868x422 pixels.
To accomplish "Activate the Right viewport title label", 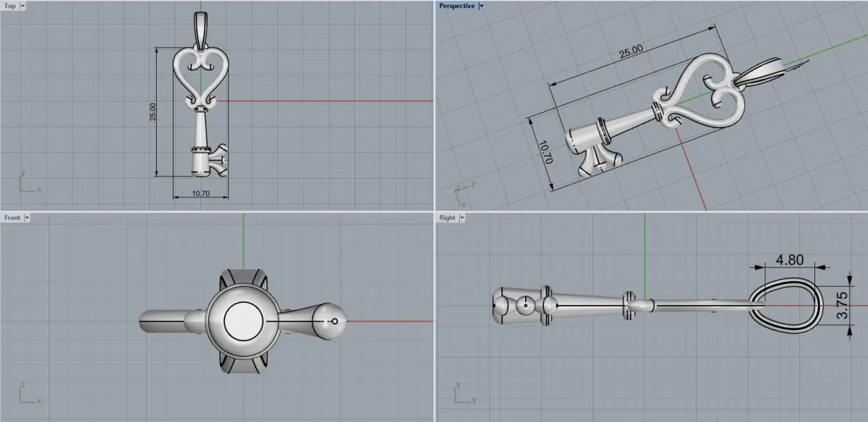I will [x=447, y=218].
